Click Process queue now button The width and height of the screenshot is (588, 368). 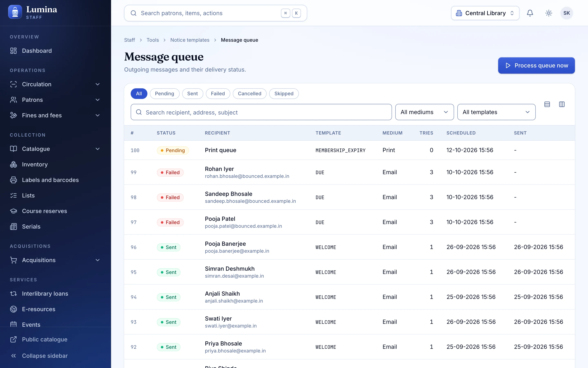536,65
